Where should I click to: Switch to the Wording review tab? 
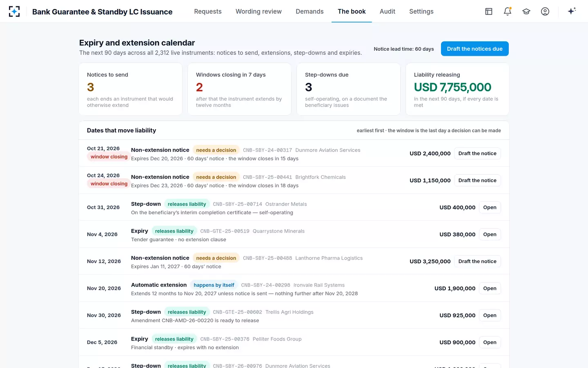point(258,11)
